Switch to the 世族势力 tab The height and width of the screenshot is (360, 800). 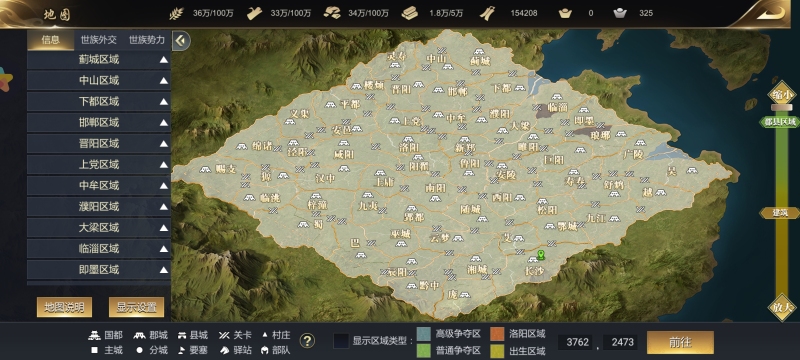point(146,40)
